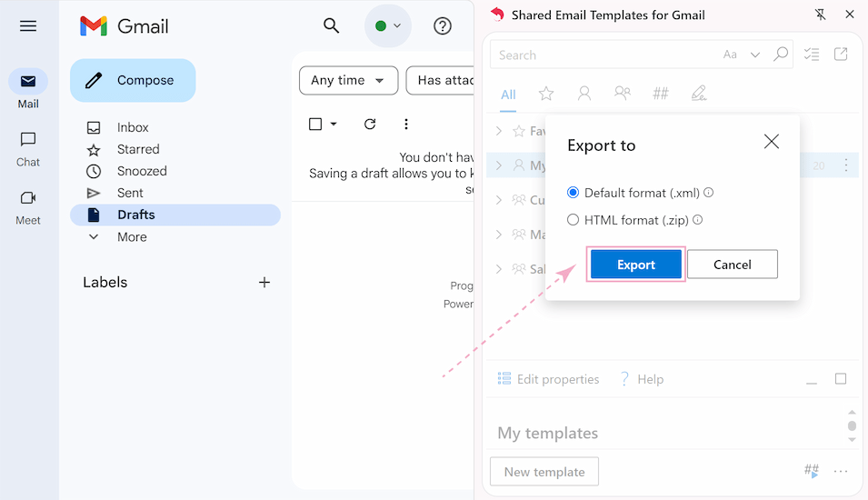
Task: Minimize the preview section underscore icon
Action: [x=812, y=382]
